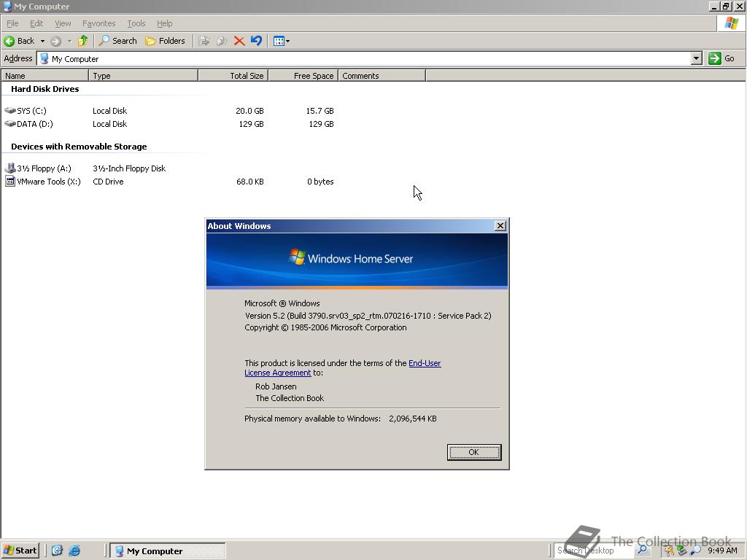Click the desktop search magnifier button
Image resolution: width=747 pixels, height=560 pixels.
[642, 550]
